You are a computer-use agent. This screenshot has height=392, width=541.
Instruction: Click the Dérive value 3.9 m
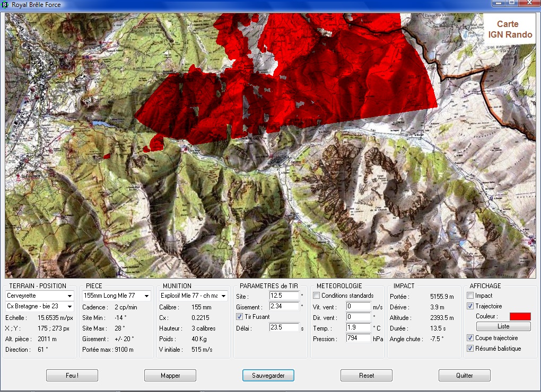[x=437, y=307]
